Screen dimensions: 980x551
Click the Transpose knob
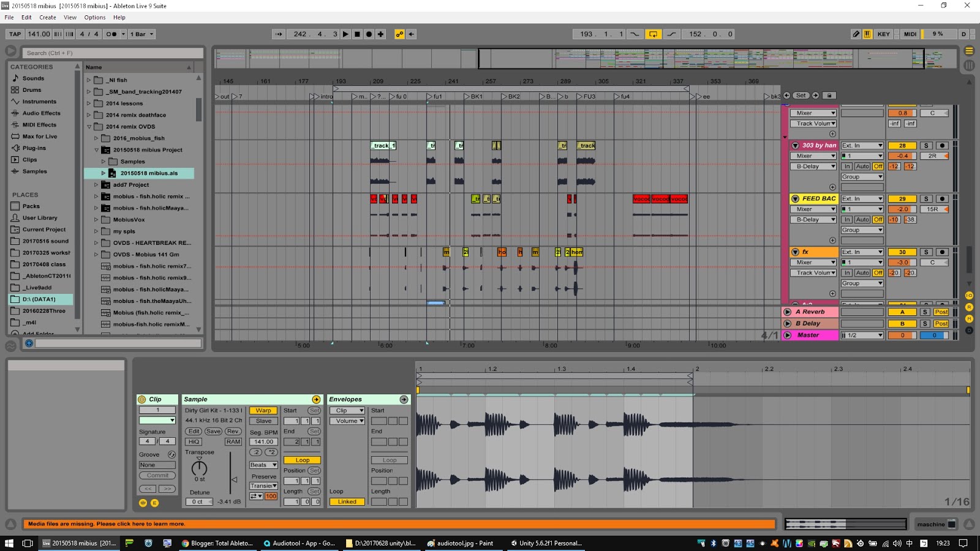point(200,468)
